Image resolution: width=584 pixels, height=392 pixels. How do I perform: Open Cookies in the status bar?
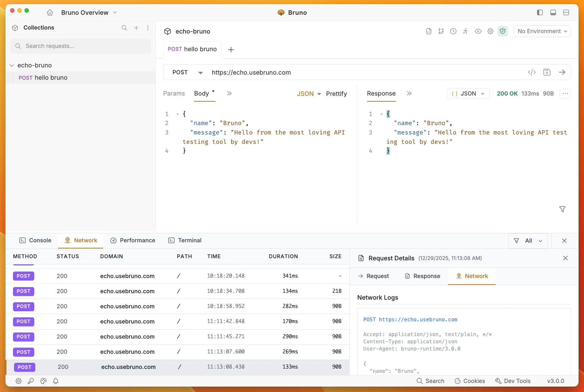(x=470, y=381)
